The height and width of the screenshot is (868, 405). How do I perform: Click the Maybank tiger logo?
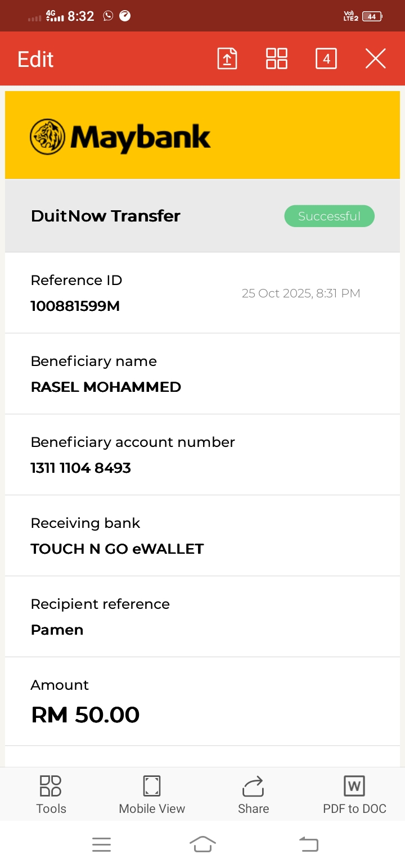pos(48,137)
